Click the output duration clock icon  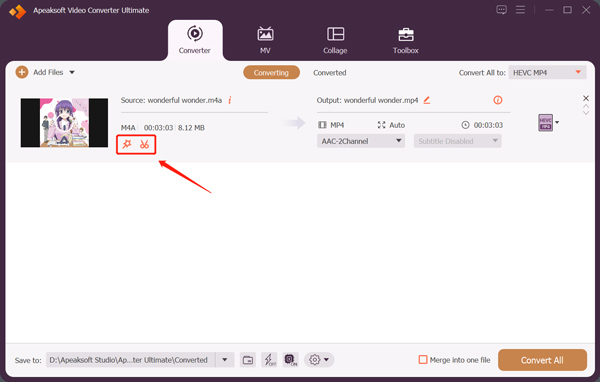tap(465, 125)
